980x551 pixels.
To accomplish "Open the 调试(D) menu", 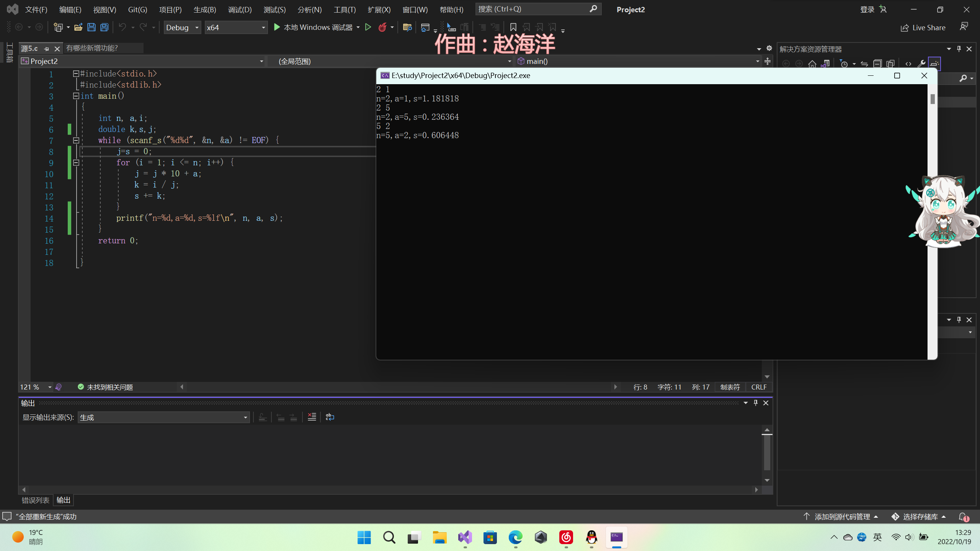I will [240, 10].
